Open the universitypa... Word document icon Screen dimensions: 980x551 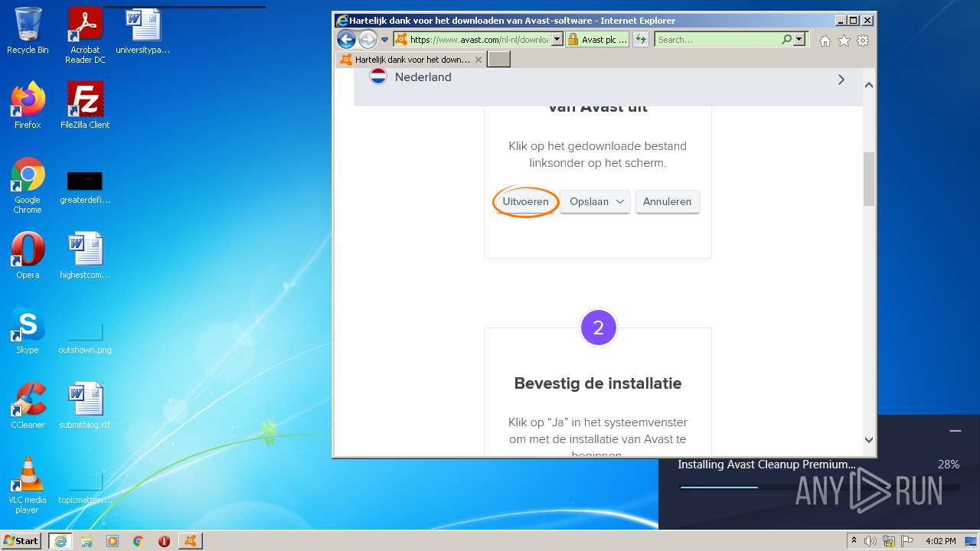[x=143, y=31]
